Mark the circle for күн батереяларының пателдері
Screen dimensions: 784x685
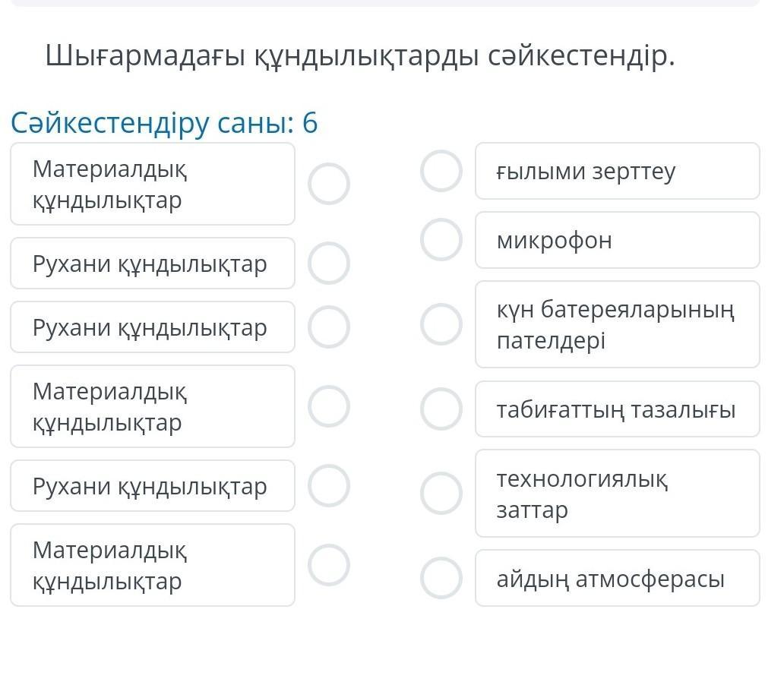(x=441, y=324)
